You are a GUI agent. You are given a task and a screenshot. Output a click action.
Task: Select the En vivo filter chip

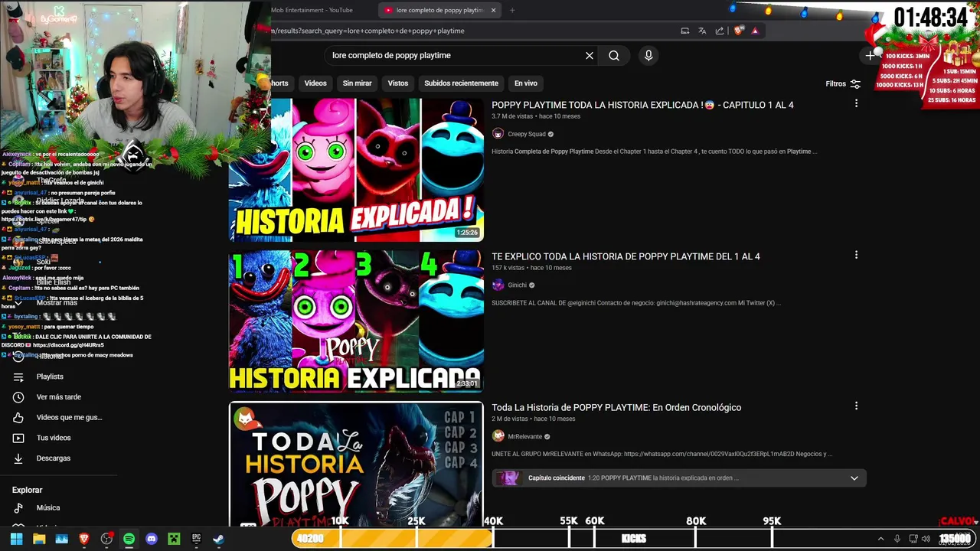coord(526,83)
